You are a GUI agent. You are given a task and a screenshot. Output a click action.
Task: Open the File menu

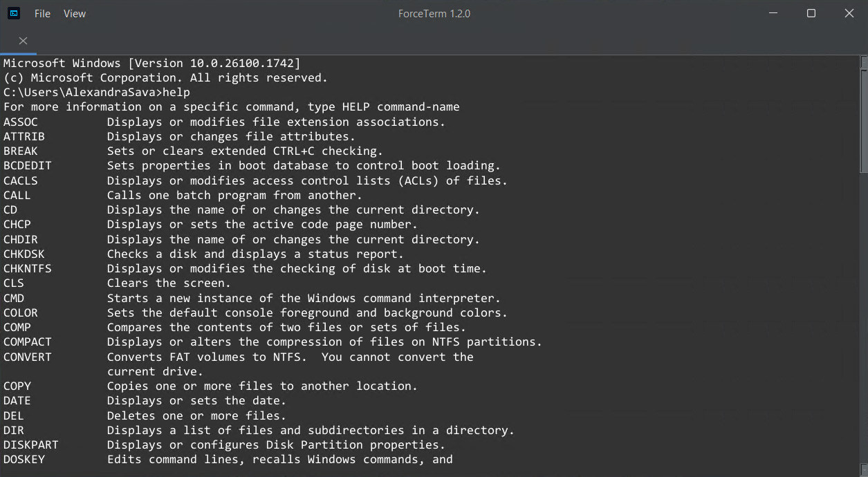click(42, 14)
